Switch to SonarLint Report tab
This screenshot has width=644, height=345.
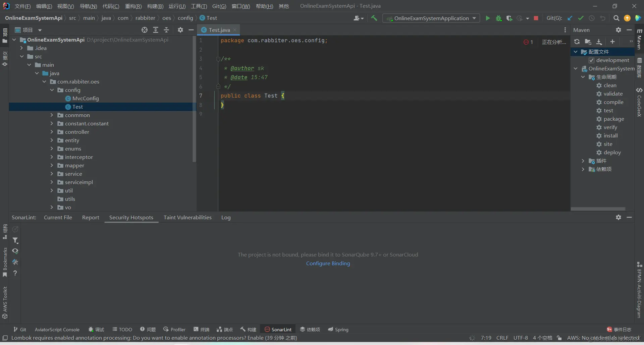(x=91, y=217)
